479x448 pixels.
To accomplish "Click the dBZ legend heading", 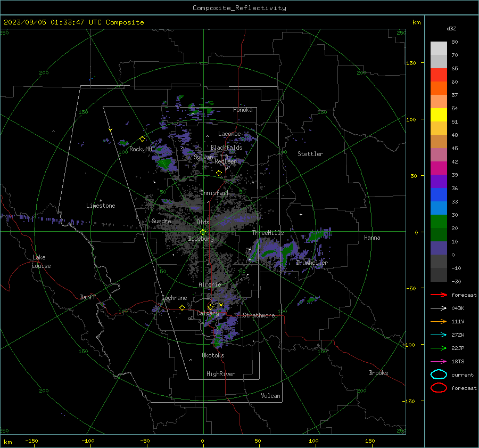I will click(x=451, y=28).
